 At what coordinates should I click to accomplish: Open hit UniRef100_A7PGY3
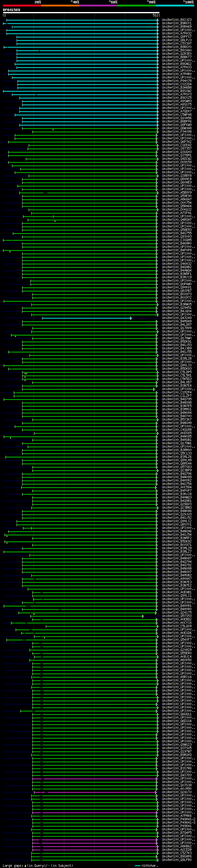point(177,94)
